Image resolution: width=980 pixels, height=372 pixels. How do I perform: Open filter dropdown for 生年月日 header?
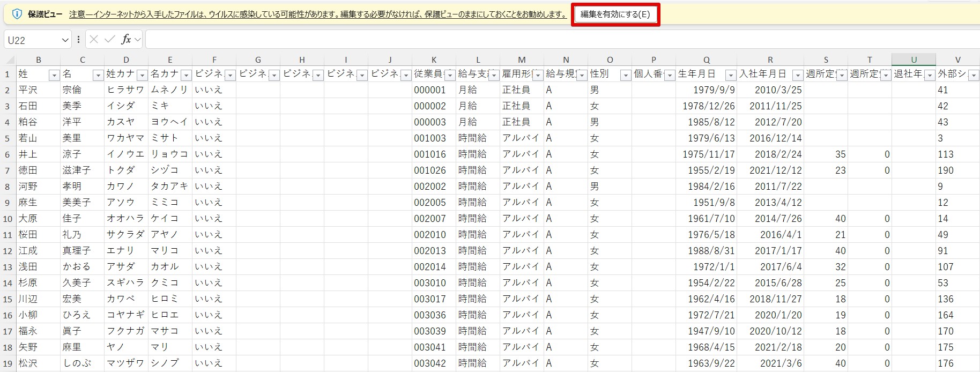731,75
